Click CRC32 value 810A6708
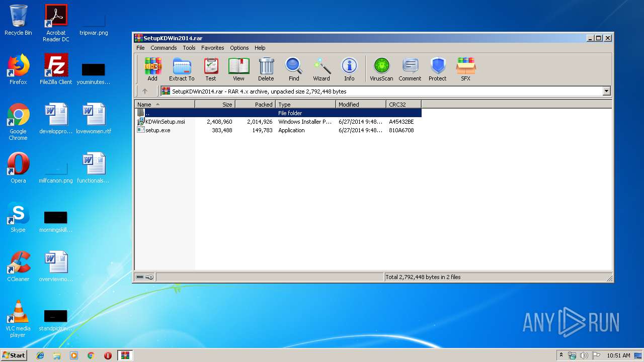Viewport: 644px width, 362px height. click(401, 130)
